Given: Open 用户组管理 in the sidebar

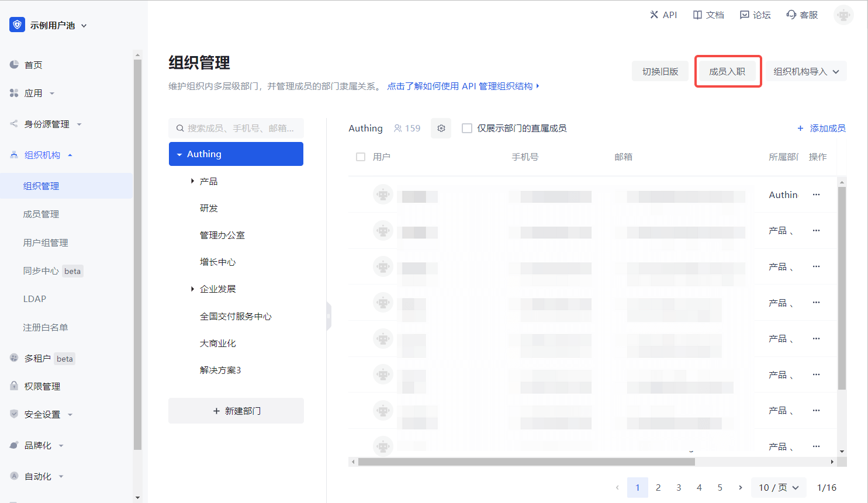Looking at the screenshot, I should tap(46, 243).
